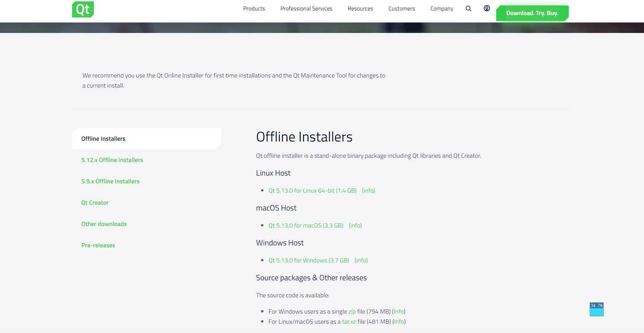
Task: Open the Qt Creator section
Action: (x=95, y=203)
